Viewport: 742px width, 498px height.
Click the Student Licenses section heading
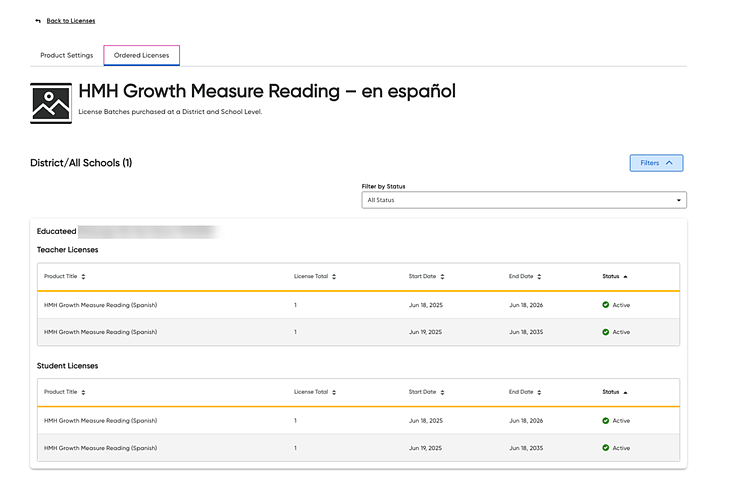68,365
